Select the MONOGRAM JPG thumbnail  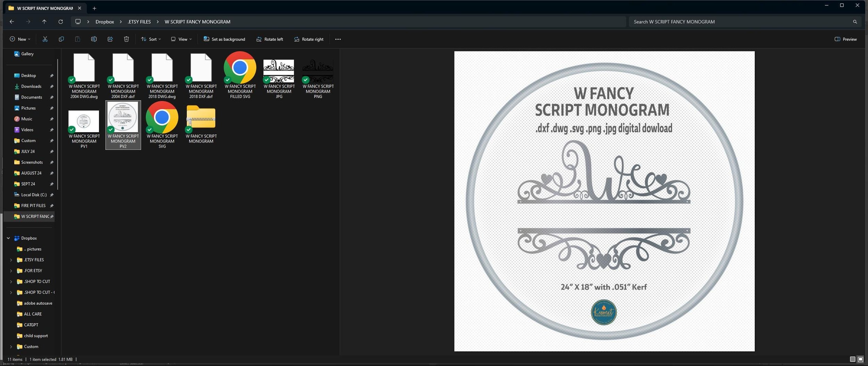(x=279, y=76)
